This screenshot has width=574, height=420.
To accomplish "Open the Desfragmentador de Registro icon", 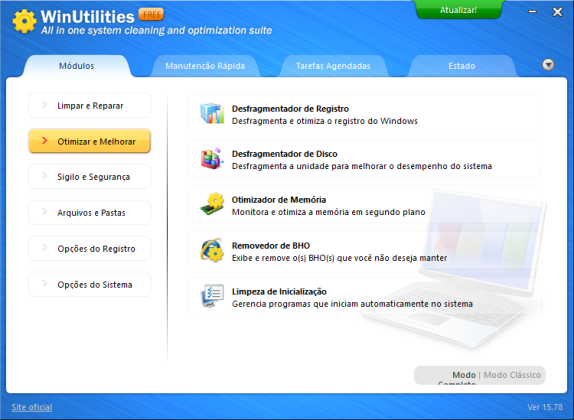I will coord(212,114).
